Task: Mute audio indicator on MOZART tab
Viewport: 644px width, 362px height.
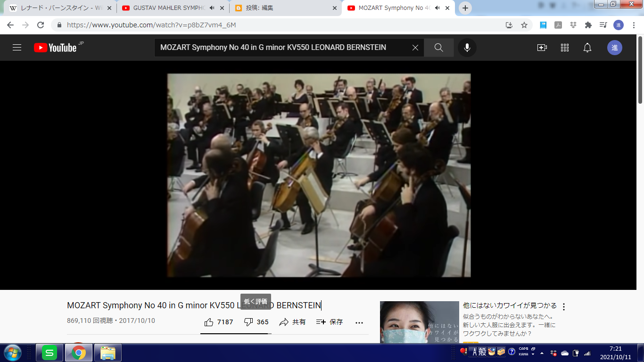Action: (x=437, y=8)
